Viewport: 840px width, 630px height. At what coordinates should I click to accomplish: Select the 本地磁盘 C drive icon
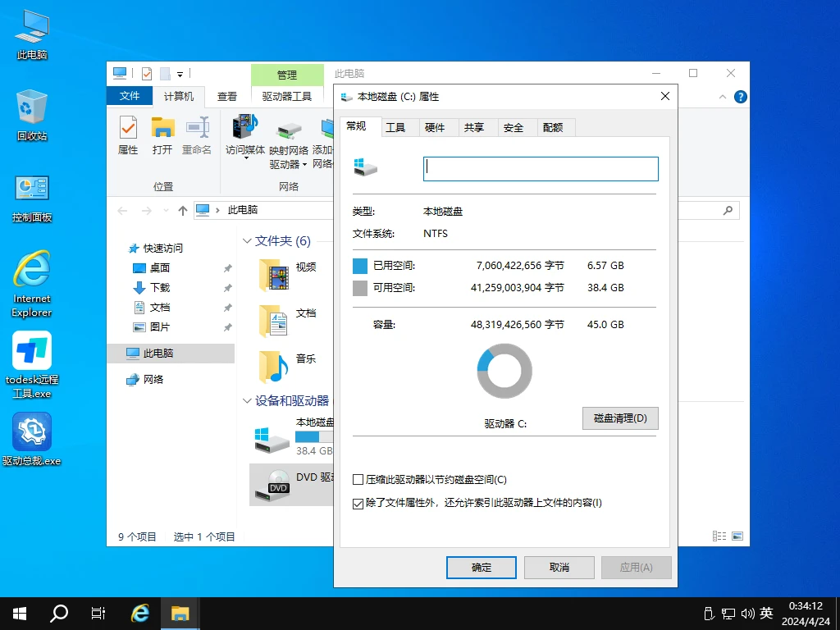tap(272, 440)
